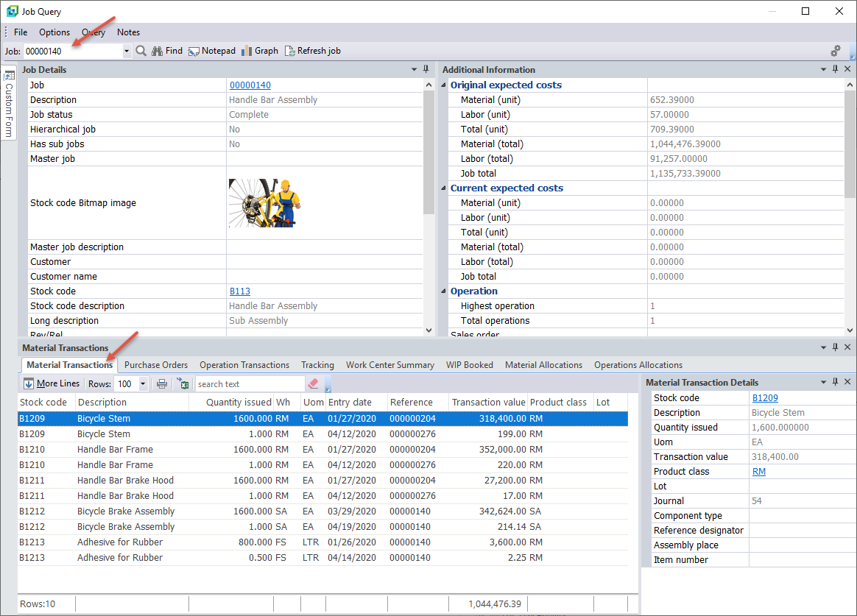Switch to Purchase Orders tab

pyautogui.click(x=156, y=365)
